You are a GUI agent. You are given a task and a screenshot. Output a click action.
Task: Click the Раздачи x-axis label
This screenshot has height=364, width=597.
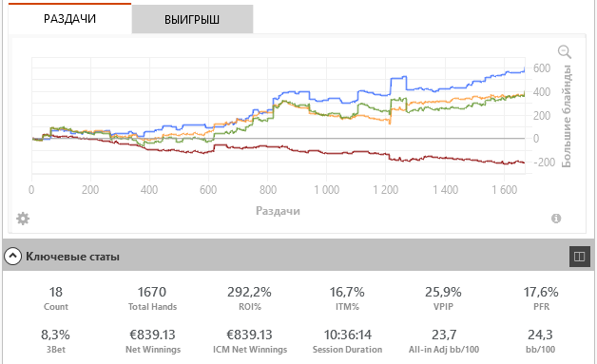click(x=278, y=211)
